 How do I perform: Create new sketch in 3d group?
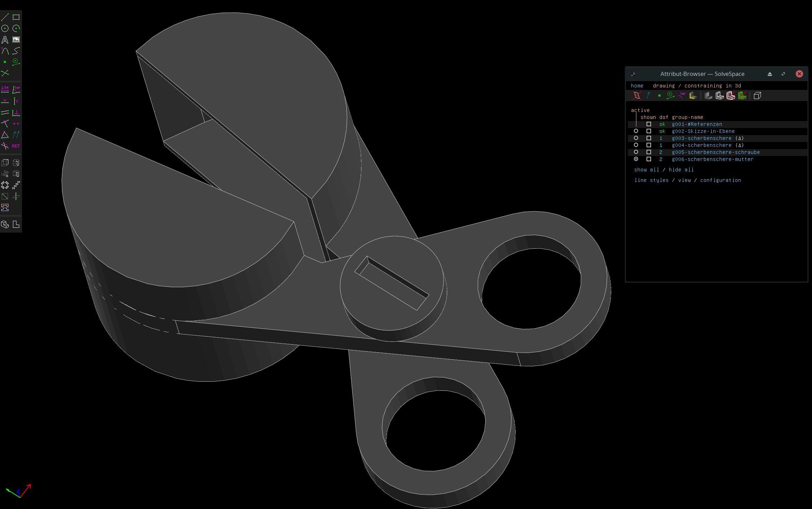[16, 196]
